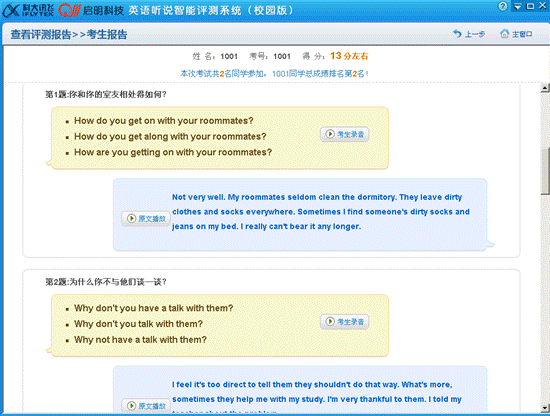Click the 查看评测报告 breadcrumb link
The image size is (550, 416).
41,34
